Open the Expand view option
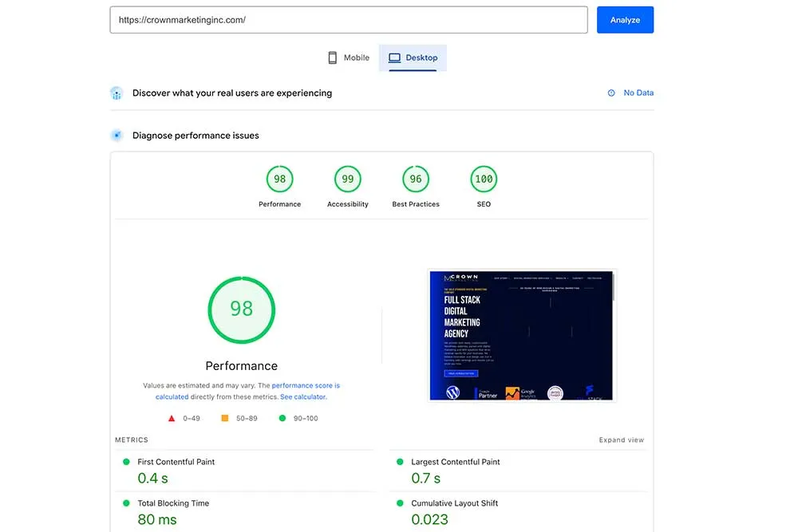 pos(622,439)
